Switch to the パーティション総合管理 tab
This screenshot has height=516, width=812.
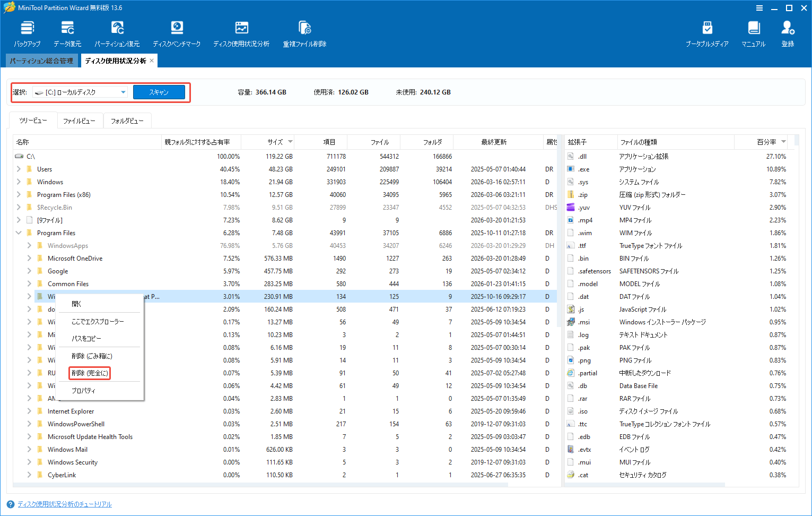(x=41, y=60)
